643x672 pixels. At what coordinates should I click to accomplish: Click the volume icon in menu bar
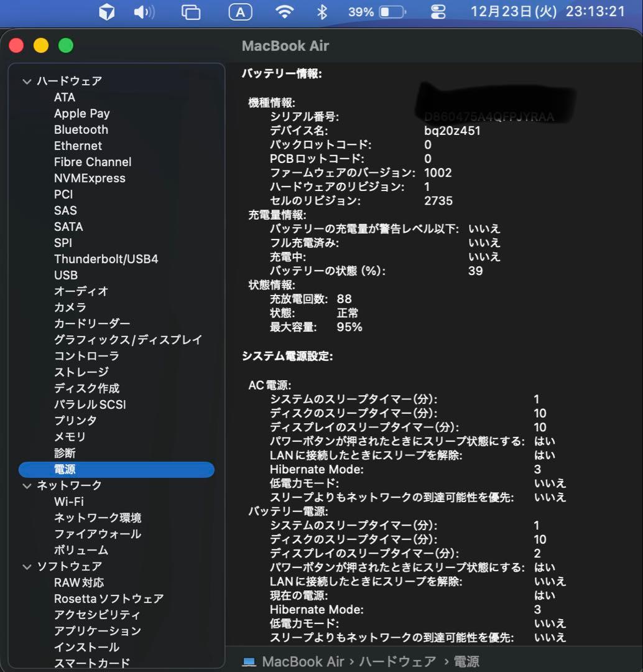144,12
